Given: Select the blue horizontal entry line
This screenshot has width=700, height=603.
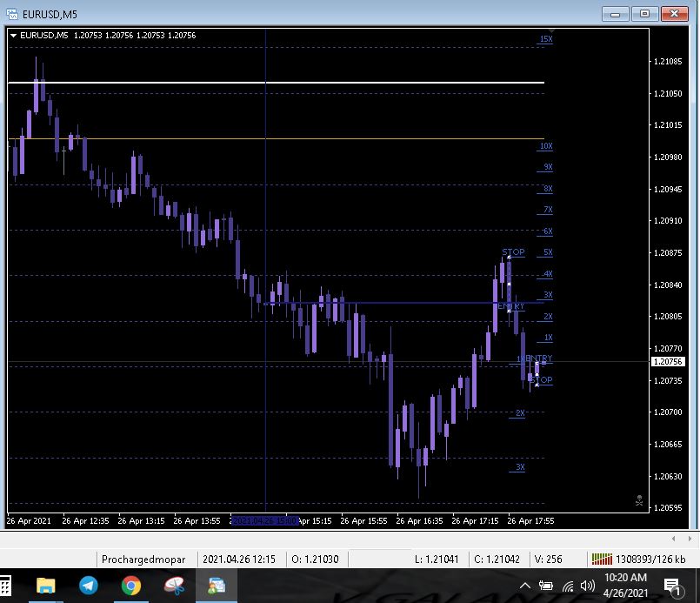Looking at the screenshot, I should click(404, 304).
